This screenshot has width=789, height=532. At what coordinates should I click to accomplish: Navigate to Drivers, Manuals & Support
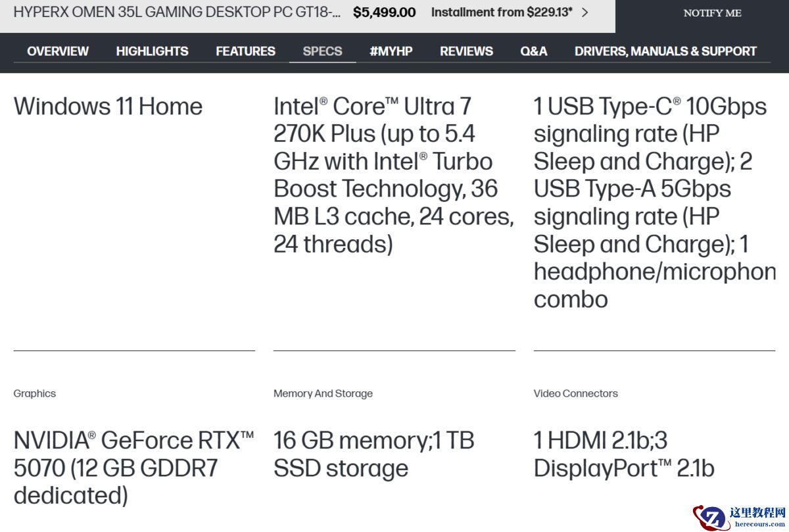[665, 51]
